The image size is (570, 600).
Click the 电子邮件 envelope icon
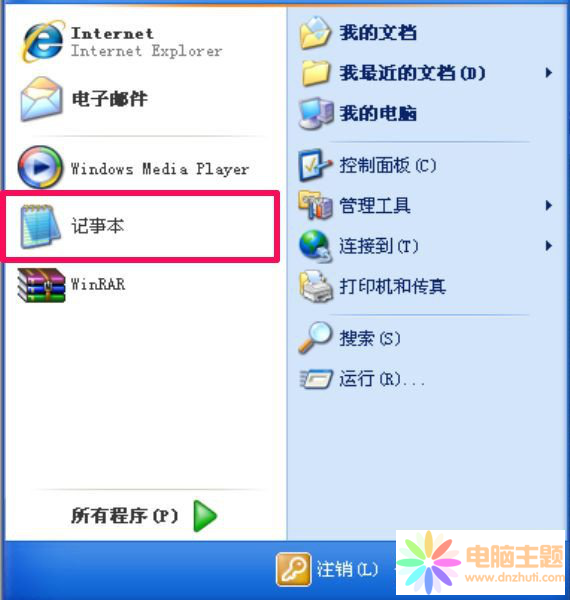click(x=41, y=99)
